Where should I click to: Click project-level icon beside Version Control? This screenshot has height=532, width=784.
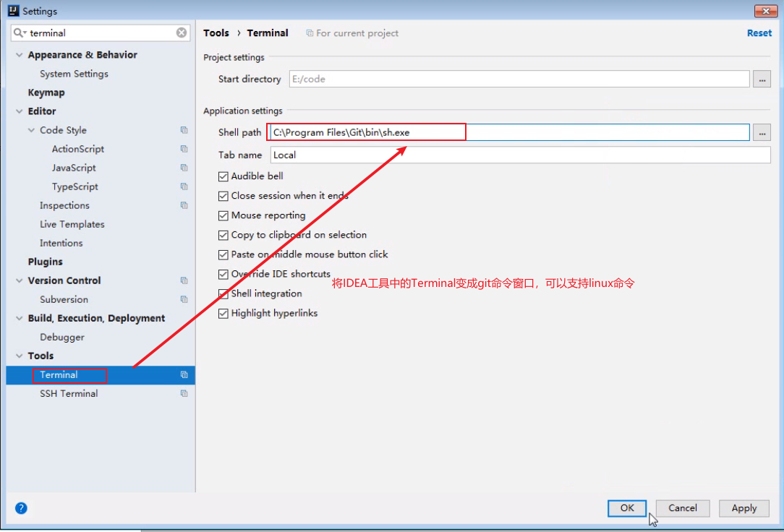[x=184, y=280]
